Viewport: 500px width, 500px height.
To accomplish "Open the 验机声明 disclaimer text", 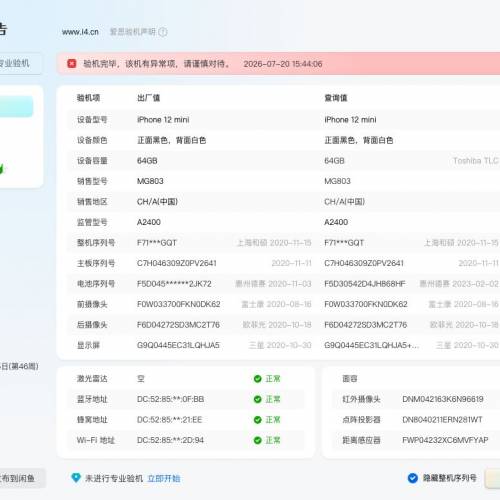I will (133, 32).
